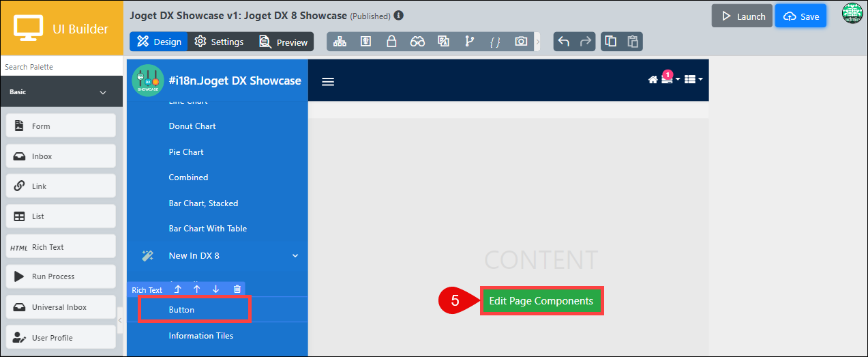Click the #i18n.Joget DX Showcase header text
This screenshot has height=357, width=868.
pos(235,81)
